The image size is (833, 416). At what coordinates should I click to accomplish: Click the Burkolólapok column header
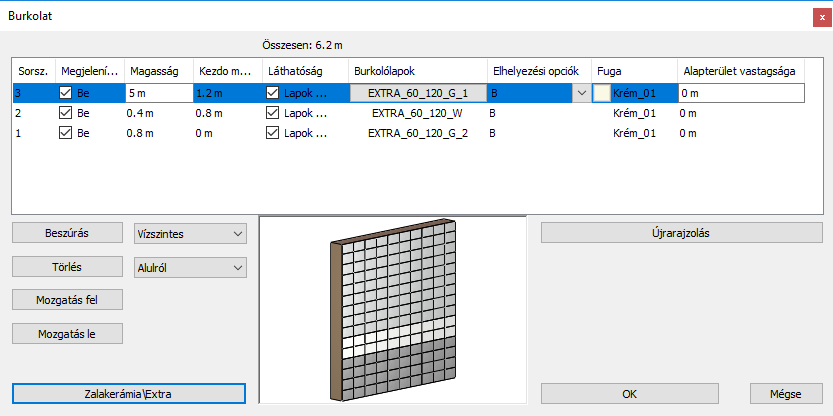[418, 71]
